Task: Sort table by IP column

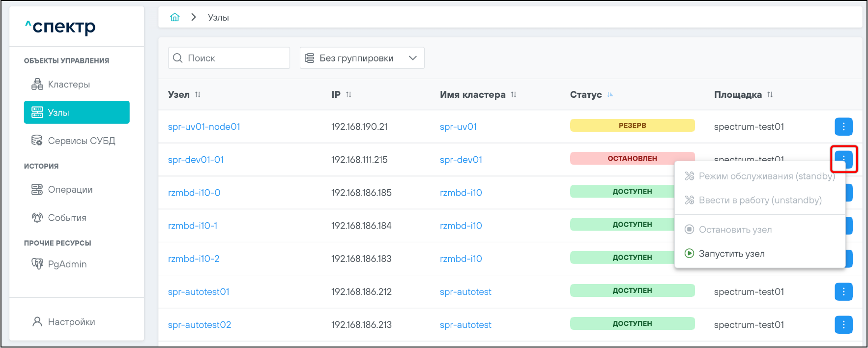Action: pos(348,94)
